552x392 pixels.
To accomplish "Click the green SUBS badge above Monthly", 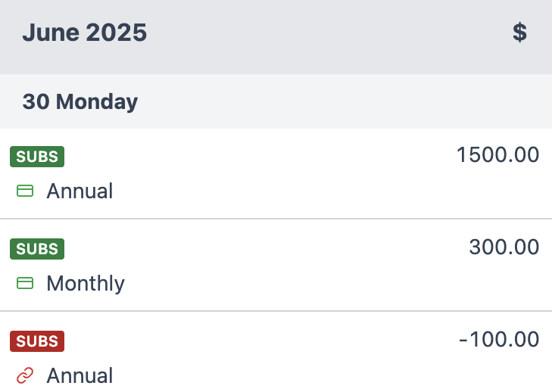I will [x=37, y=249].
